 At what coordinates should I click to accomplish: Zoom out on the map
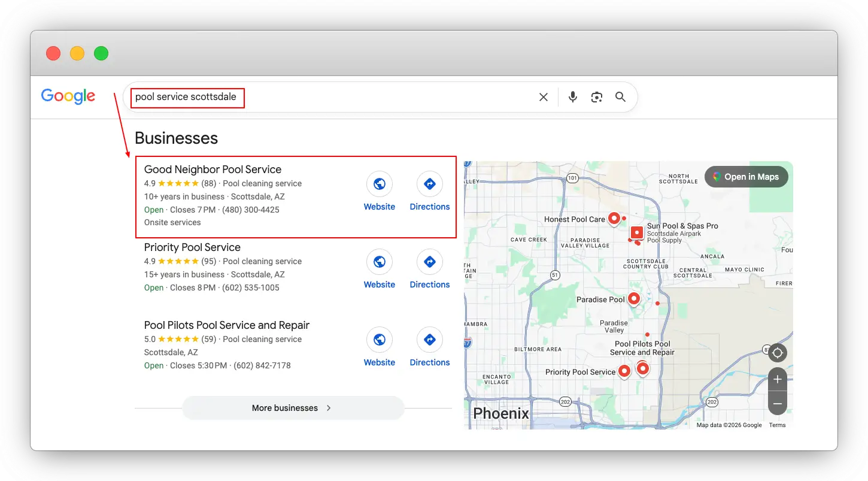778,403
